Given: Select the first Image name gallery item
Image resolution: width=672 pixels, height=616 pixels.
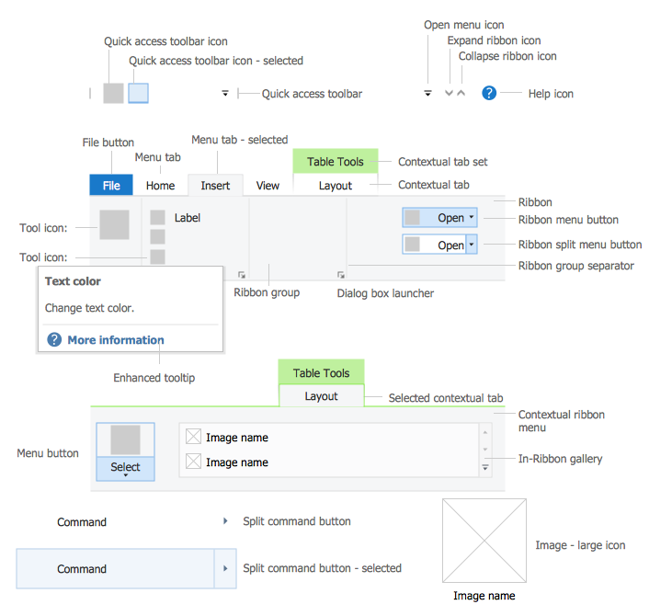Looking at the screenshot, I should (x=236, y=438).
